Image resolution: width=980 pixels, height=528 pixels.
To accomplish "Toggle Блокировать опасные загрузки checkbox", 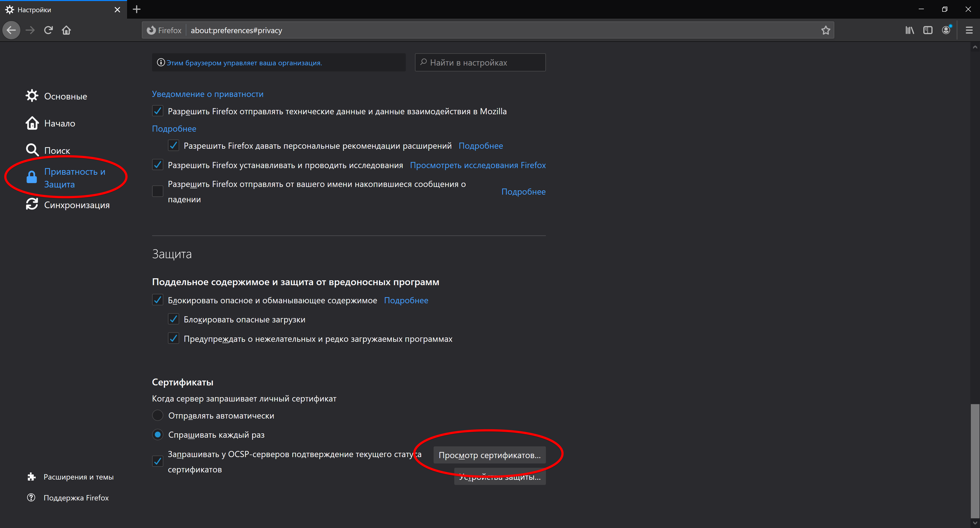I will (x=174, y=319).
